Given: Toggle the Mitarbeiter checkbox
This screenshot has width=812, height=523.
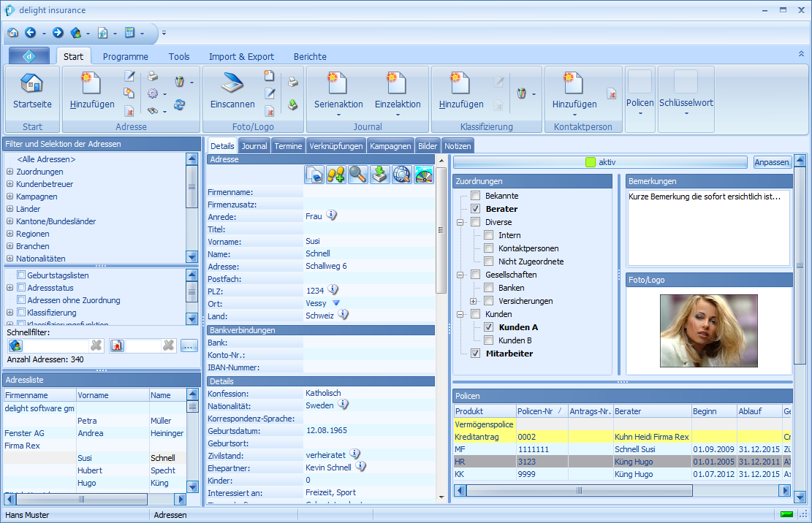Looking at the screenshot, I should click(x=476, y=354).
